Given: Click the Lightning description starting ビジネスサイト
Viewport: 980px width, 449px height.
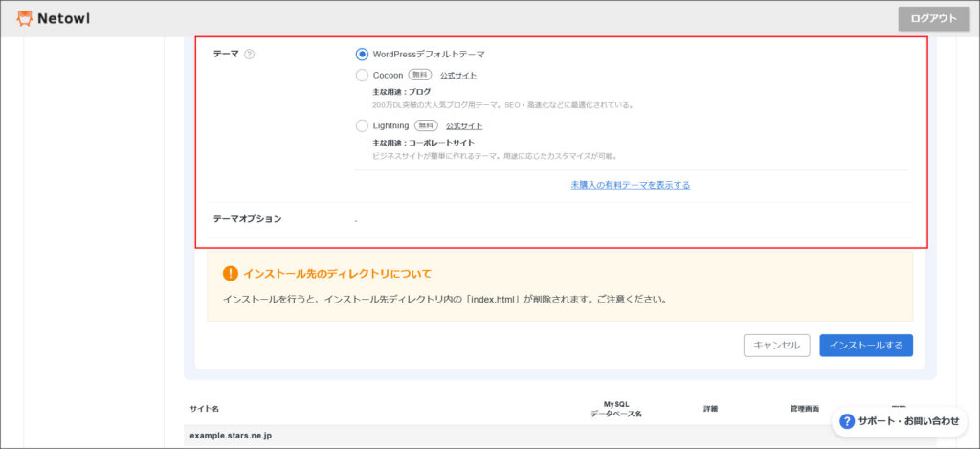Looking at the screenshot, I should 495,156.
